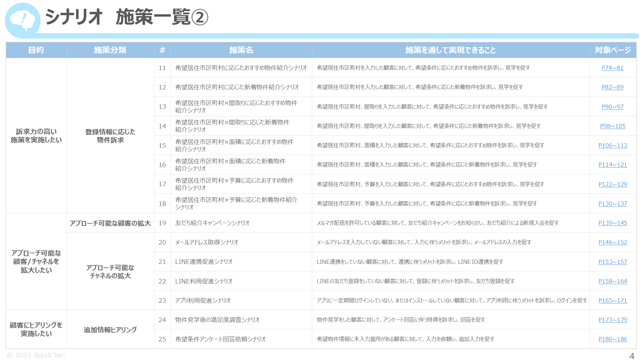Select LINE連携促進シナリオ row name
This screenshot has height=362, width=644.
pos(204,262)
